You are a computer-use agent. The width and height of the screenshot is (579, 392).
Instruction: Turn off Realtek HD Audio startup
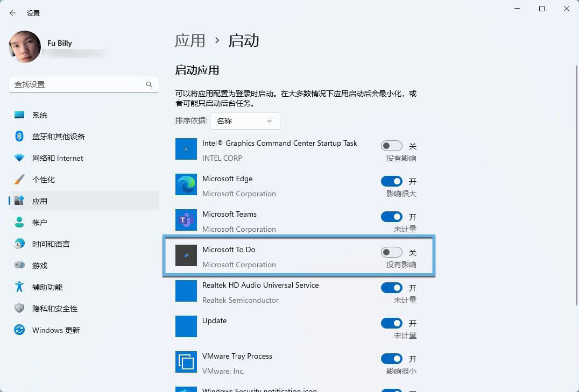(391, 288)
